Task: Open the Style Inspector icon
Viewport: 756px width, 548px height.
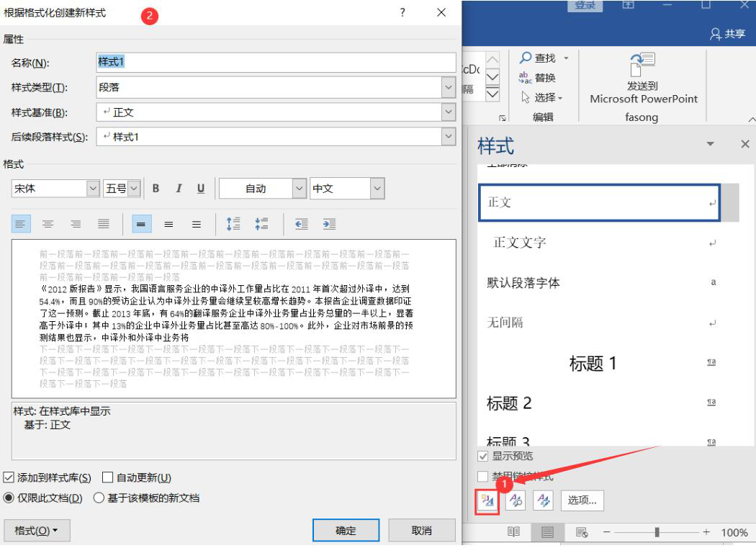Action: click(516, 500)
